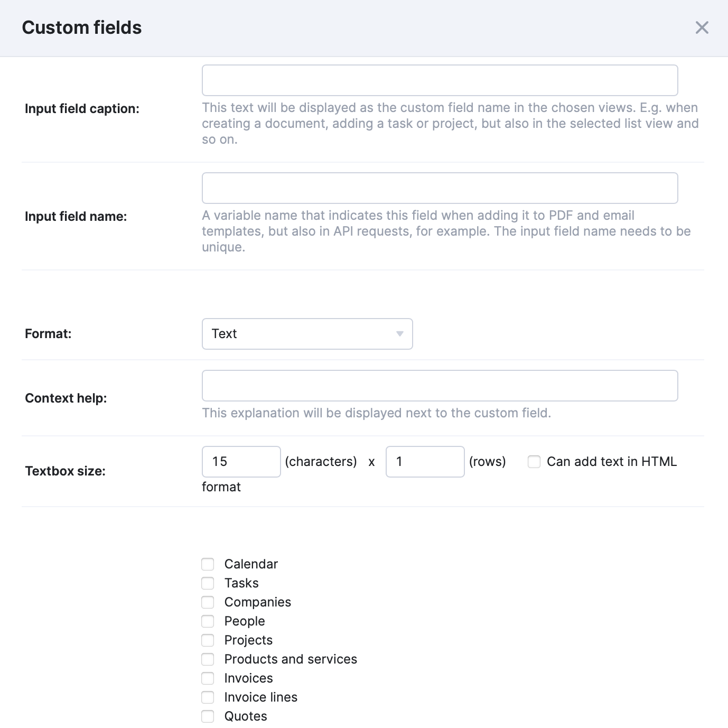Image resolution: width=728 pixels, height=728 pixels.
Task: Click the Can add text in HTML label
Action: pyautogui.click(x=611, y=462)
